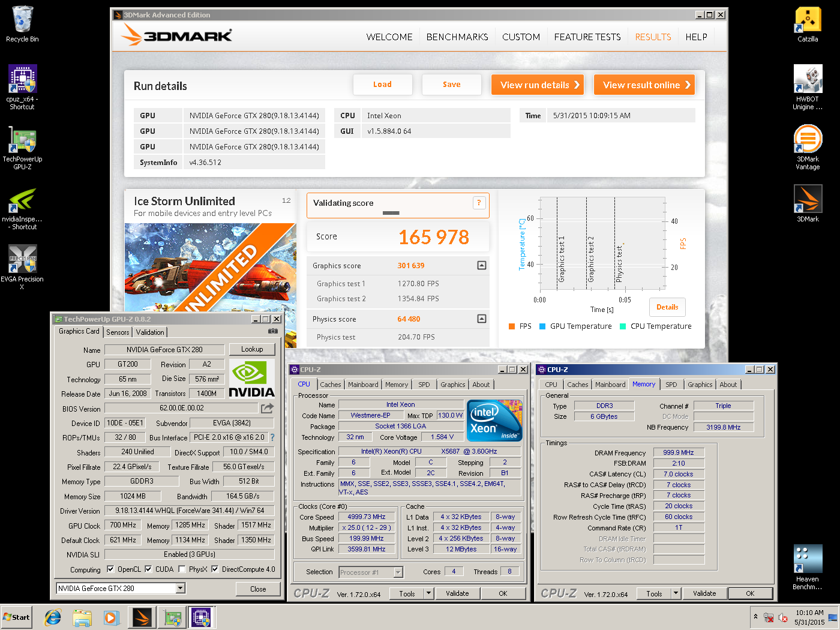This screenshot has height=630, width=840.
Task: Click the 4999.73 MHz Core Speed value
Action: tap(367, 517)
